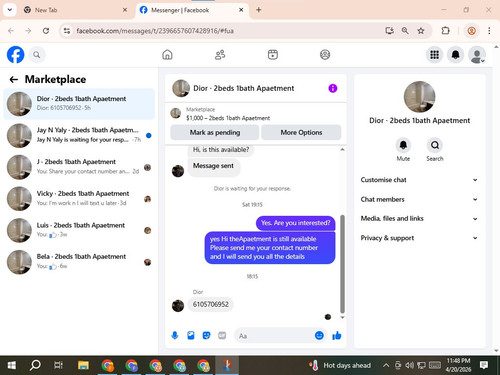Open File Explorer from taskbar
This screenshot has height=375, width=500.
point(83,366)
